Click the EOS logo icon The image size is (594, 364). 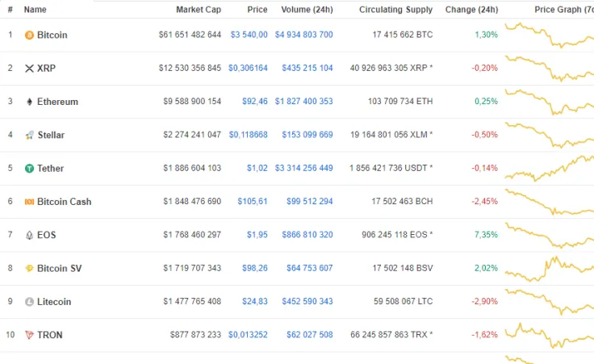[x=29, y=235]
